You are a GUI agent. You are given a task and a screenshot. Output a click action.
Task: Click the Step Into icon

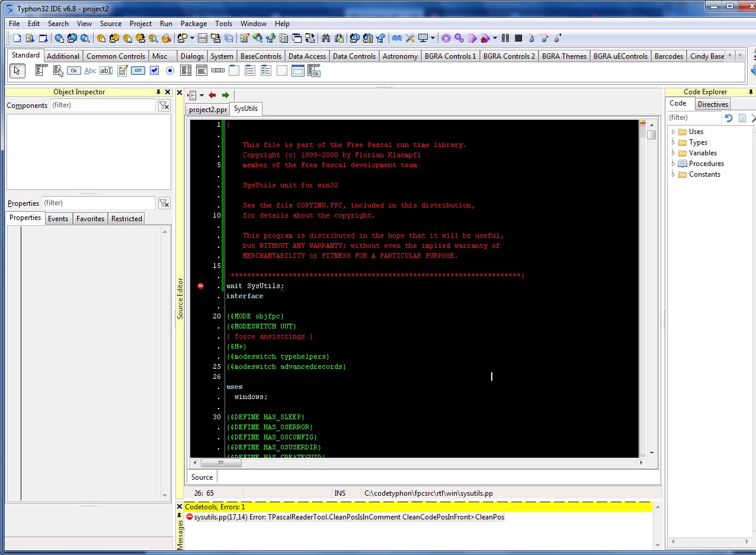pyautogui.click(x=531, y=38)
